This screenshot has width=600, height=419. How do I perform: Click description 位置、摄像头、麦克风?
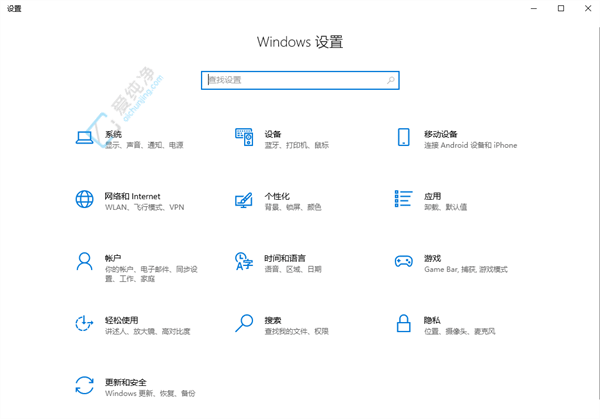coord(460,331)
